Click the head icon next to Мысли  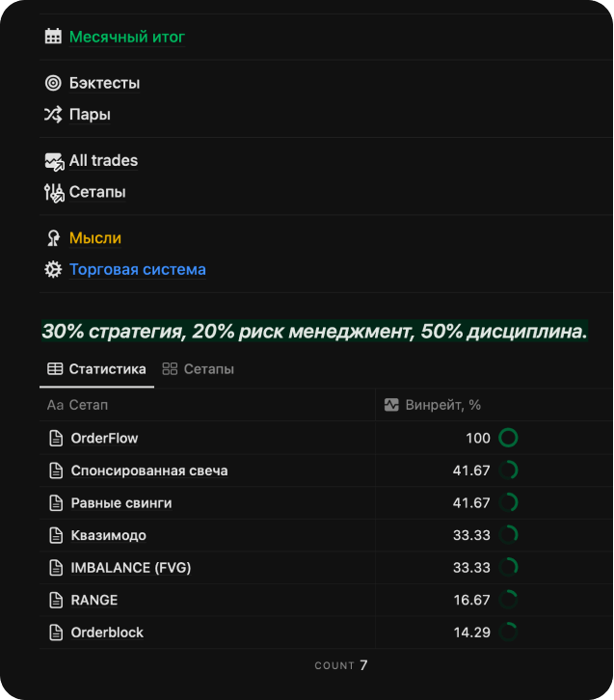(x=53, y=238)
